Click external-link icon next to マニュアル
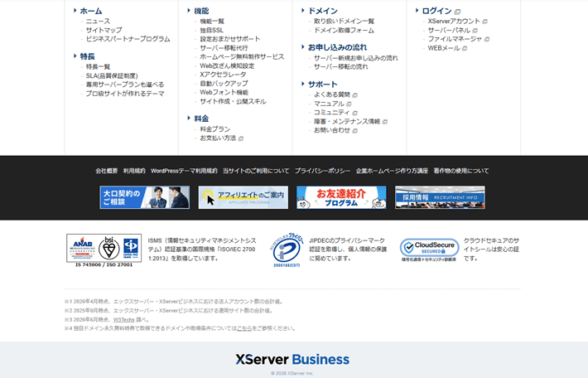This screenshot has height=378, width=588. [349, 104]
